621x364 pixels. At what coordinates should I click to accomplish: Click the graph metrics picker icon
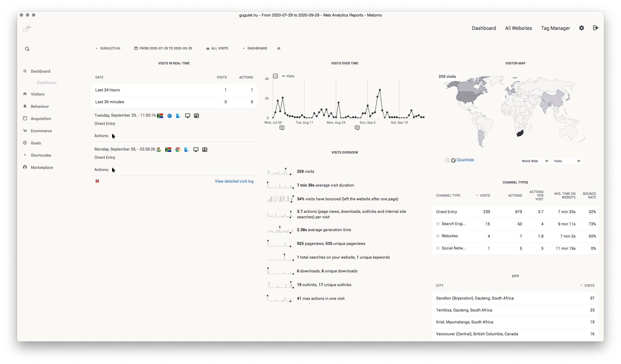point(275,76)
